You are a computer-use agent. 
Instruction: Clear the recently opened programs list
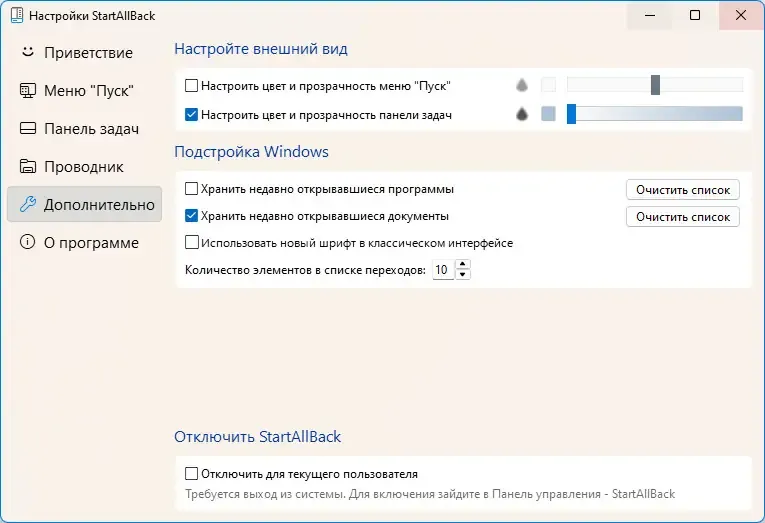(683, 189)
